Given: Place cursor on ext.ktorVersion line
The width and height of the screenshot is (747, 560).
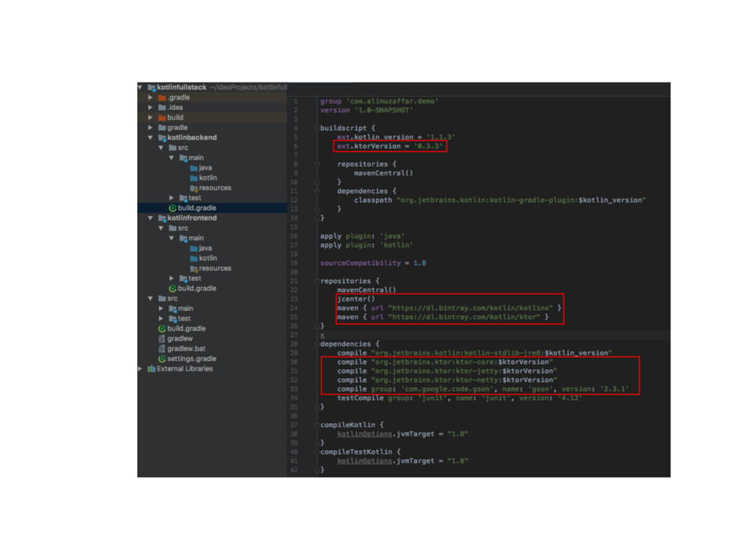Looking at the screenshot, I should pyautogui.click(x=390, y=146).
